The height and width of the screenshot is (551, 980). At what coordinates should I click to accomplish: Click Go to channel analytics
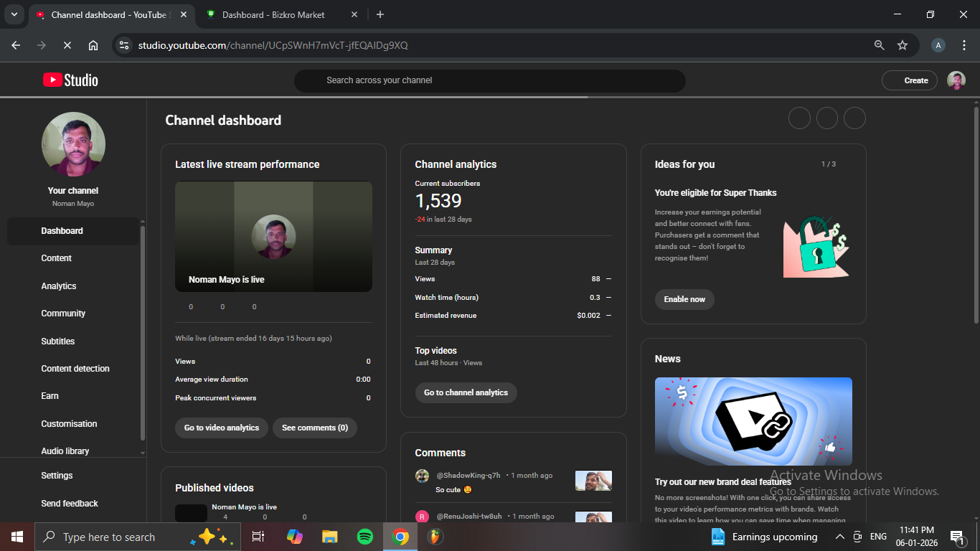pyautogui.click(x=466, y=392)
